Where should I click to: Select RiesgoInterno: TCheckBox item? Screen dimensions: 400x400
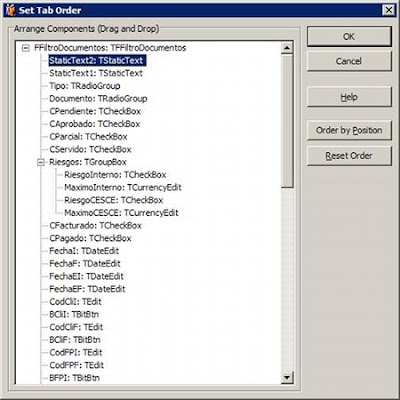pyautogui.click(x=115, y=175)
